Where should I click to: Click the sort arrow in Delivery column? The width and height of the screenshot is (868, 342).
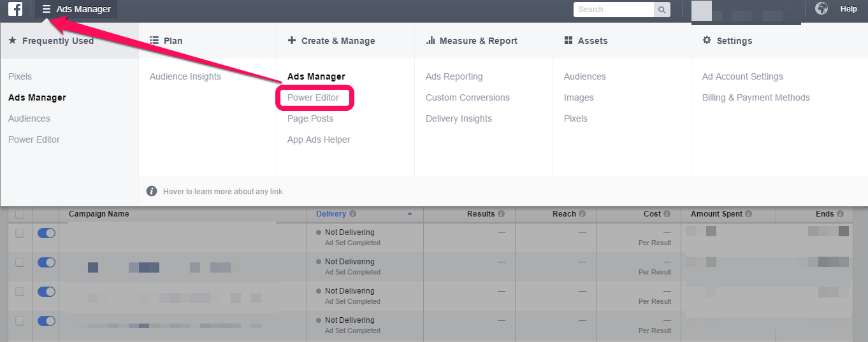410,214
